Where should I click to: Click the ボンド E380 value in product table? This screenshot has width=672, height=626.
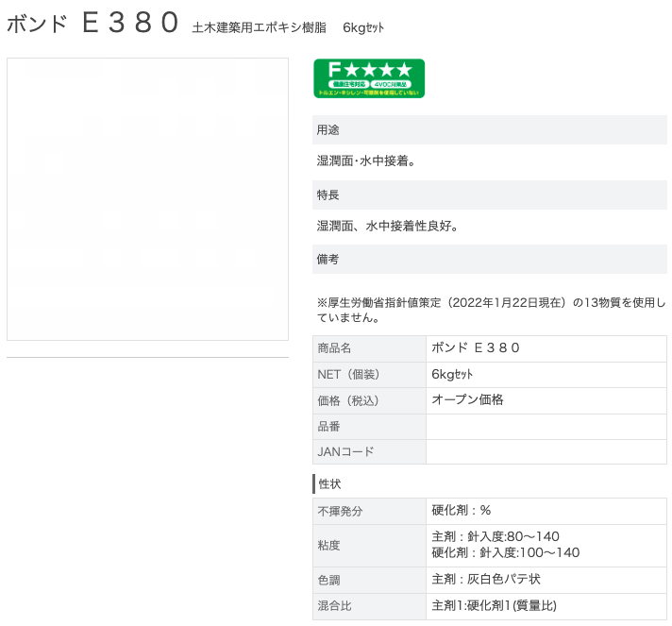point(476,347)
